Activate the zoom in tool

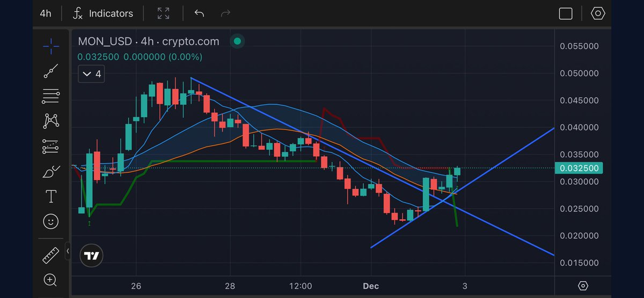(51, 280)
